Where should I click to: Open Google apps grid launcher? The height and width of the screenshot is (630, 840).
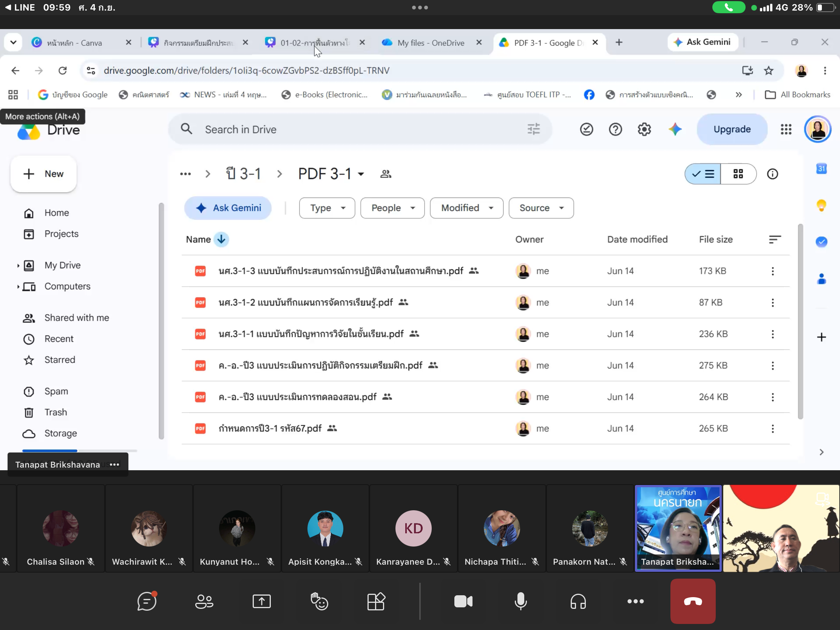click(786, 130)
